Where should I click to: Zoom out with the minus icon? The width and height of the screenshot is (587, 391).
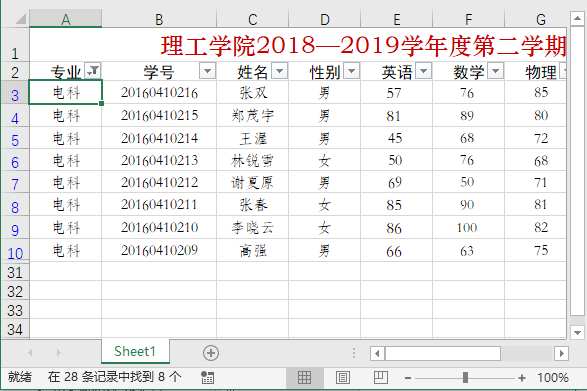pyautogui.click(x=408, y=378)
